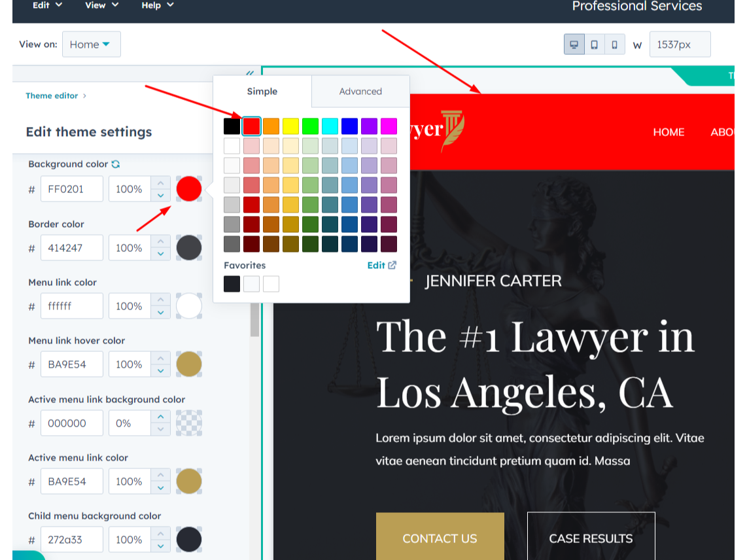Collapse the theme settings sidebar

250,74
